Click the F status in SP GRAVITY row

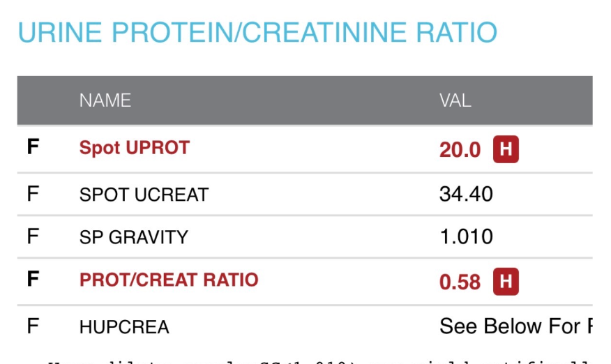pyautogui.click(x=33, y=237)
